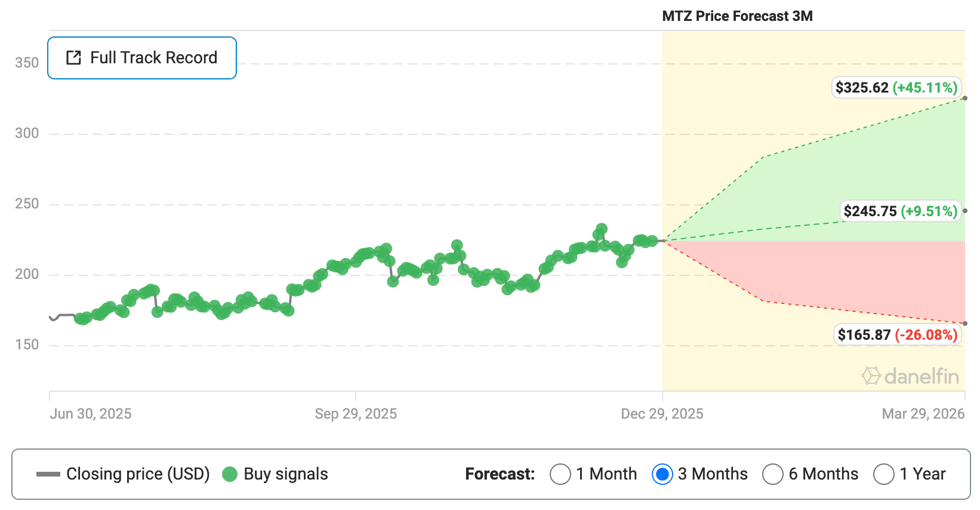The image size is (980, 510).
Task: Click the Dec 29, 2025 axis label
Action: [x=662, y=413]
